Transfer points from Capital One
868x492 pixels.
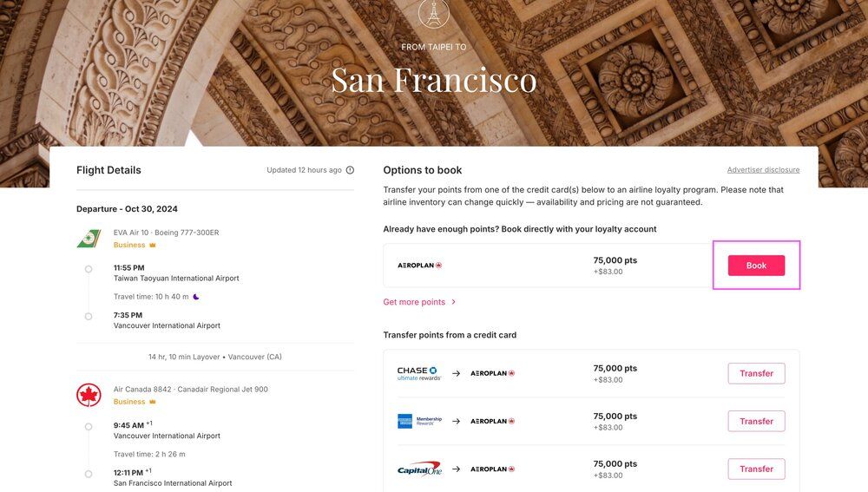[x=756, y=469]
